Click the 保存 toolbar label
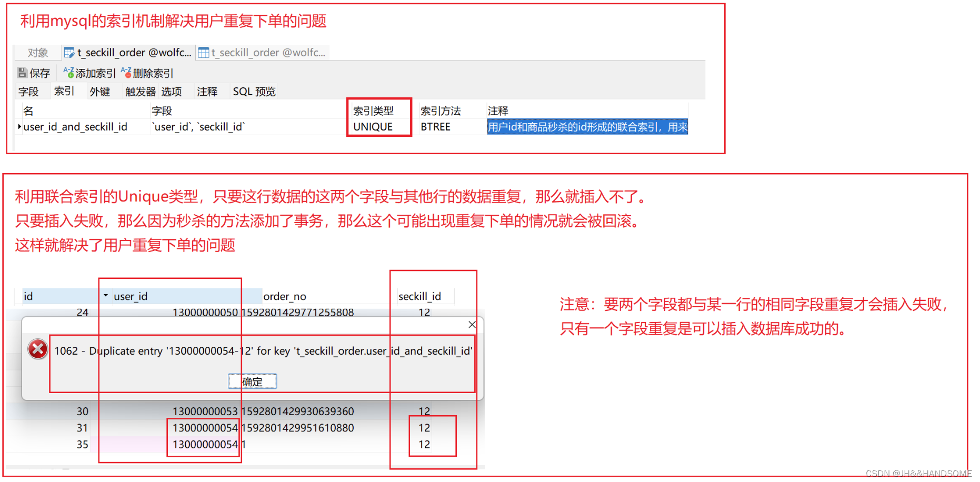Image resolution: width=980 pixels, height=482 pixels. (39, 73)
